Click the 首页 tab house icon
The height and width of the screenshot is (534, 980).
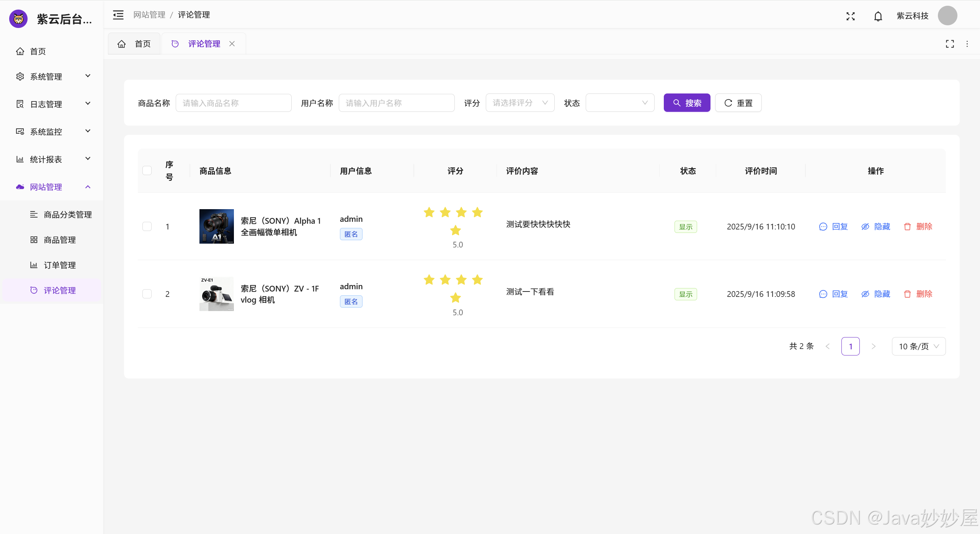click(121, 44)
